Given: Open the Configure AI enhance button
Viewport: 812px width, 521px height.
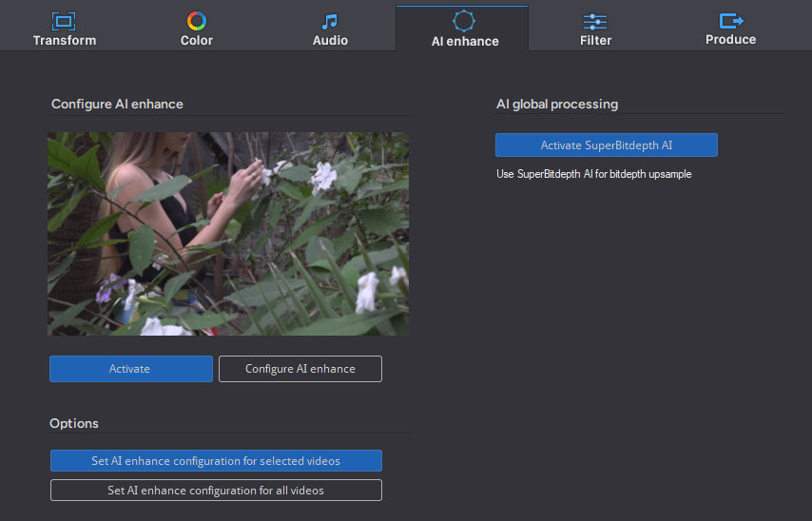Looking at the screenshot, I should pyautogui.click(x=300, y=369).
